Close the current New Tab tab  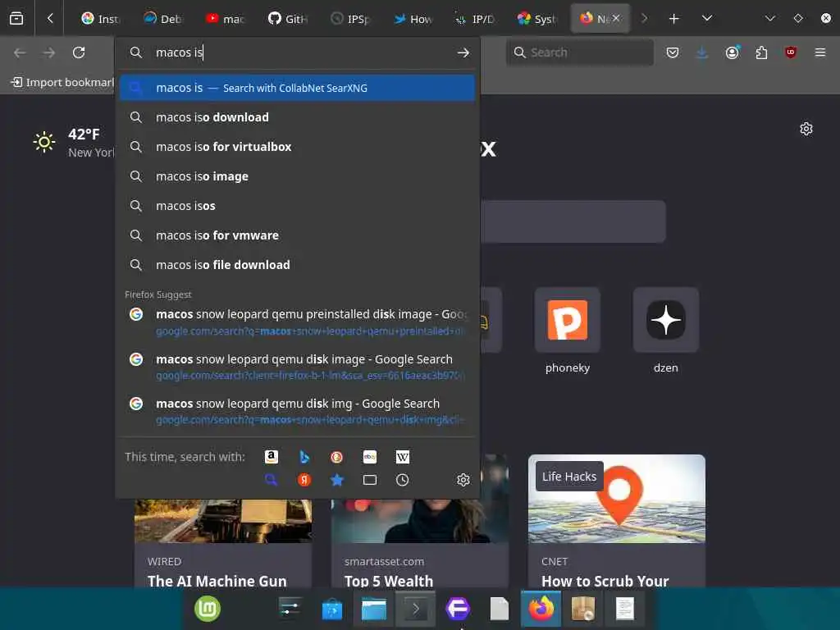pos(616,18)
